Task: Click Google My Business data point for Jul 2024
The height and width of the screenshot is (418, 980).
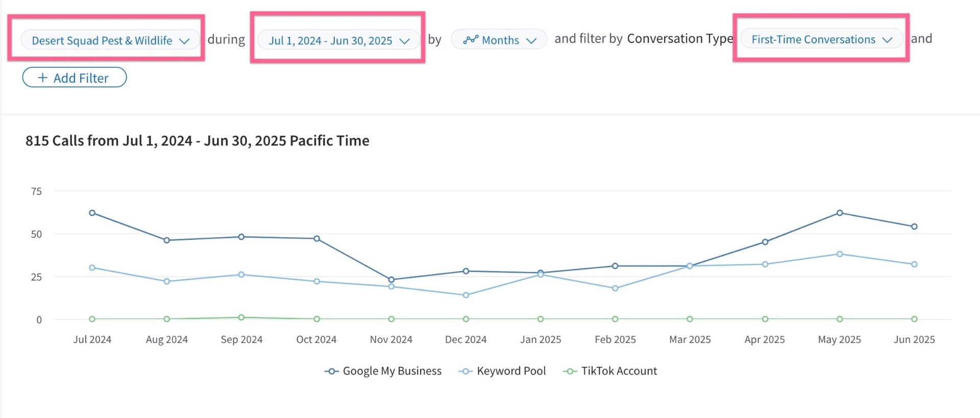Action: [92, 213]
